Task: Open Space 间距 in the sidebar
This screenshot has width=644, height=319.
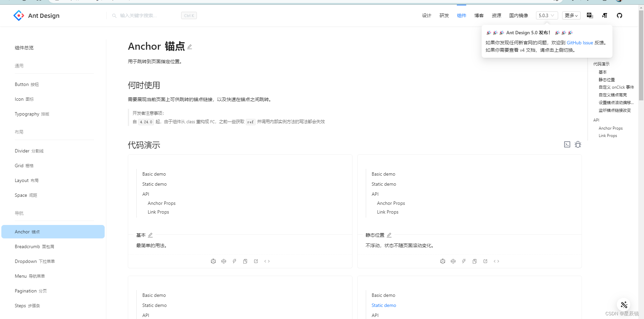Action: coord(53,195)
